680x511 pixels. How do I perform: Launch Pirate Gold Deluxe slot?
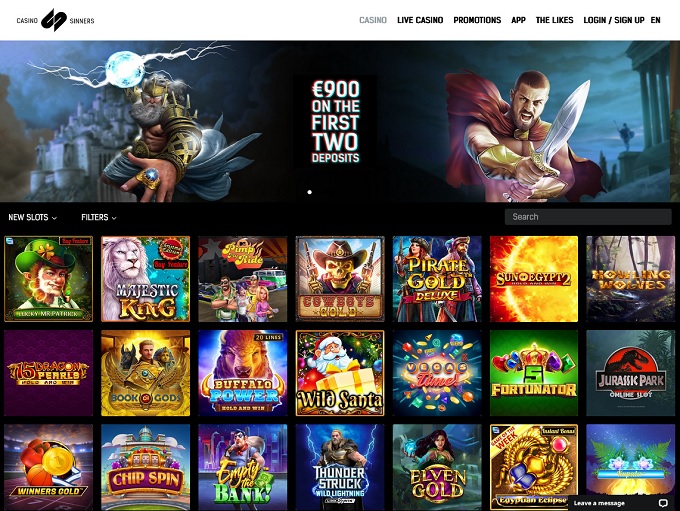click(437, 279)
